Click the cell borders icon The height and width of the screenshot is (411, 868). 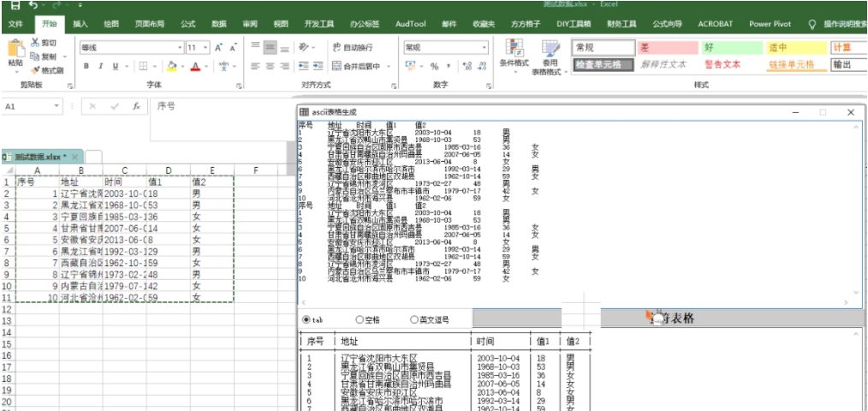pos(143,66)
